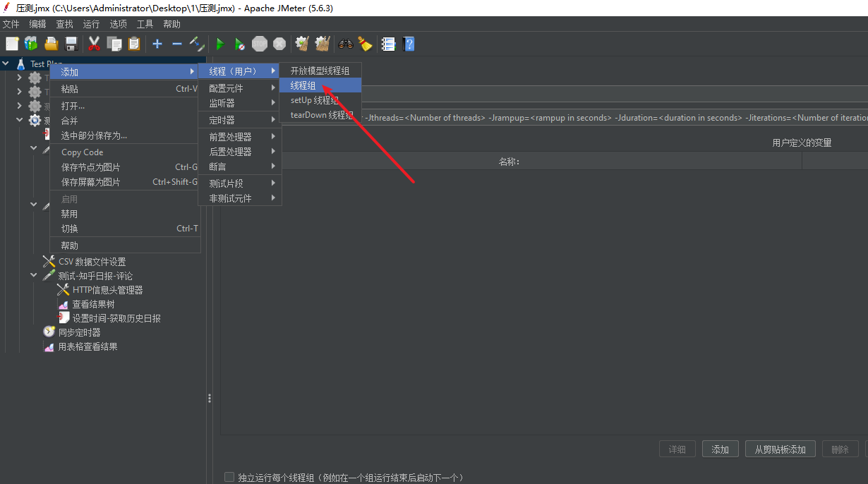Open the 监听器 submenu
This screenshot has width=868, height=484.
pyautogui.click(x=240, y=103)
